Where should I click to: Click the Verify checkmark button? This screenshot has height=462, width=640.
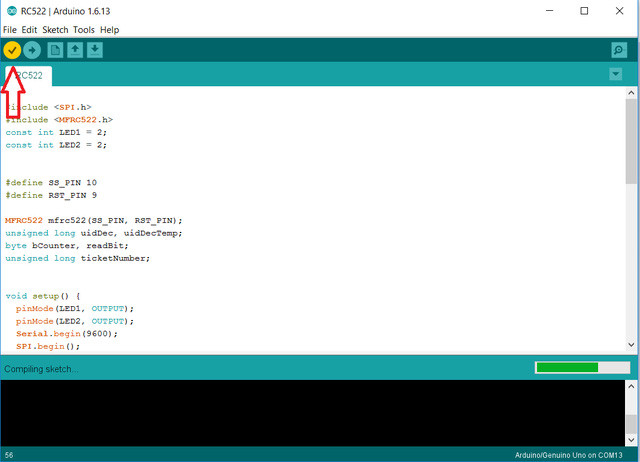click(x=12, y=50)
